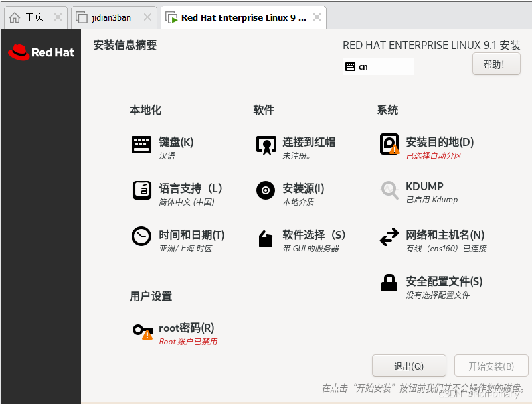The height and width of the screenshot is (404, 532).
Task: Open 安全配置文件(S) label
Action: [444, 281]
